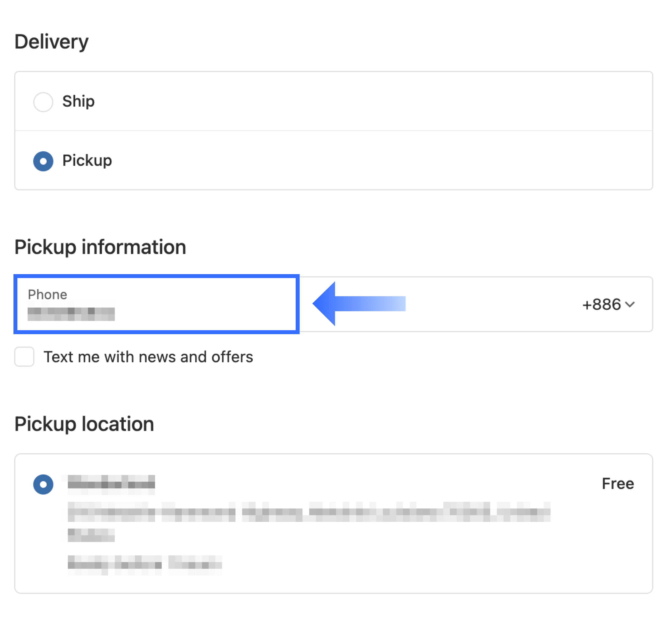672x618 pixels.
Task: Click the Text me with news and offers label
Action: pyautogui.click(x=148, y=357)
